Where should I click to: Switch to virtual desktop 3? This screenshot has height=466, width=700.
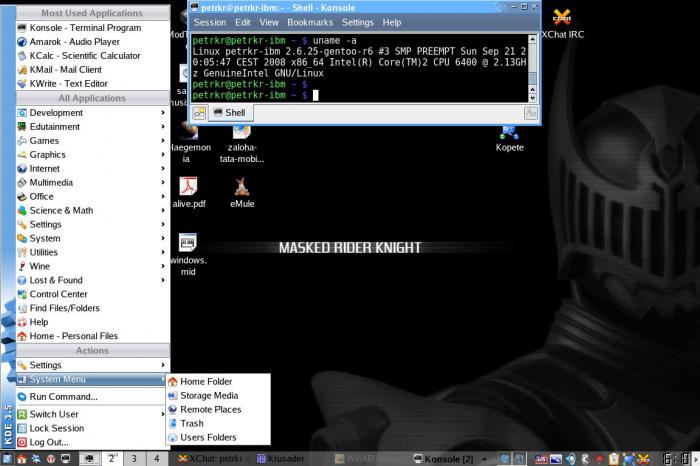pyautogui.click(x=134, y=458)
